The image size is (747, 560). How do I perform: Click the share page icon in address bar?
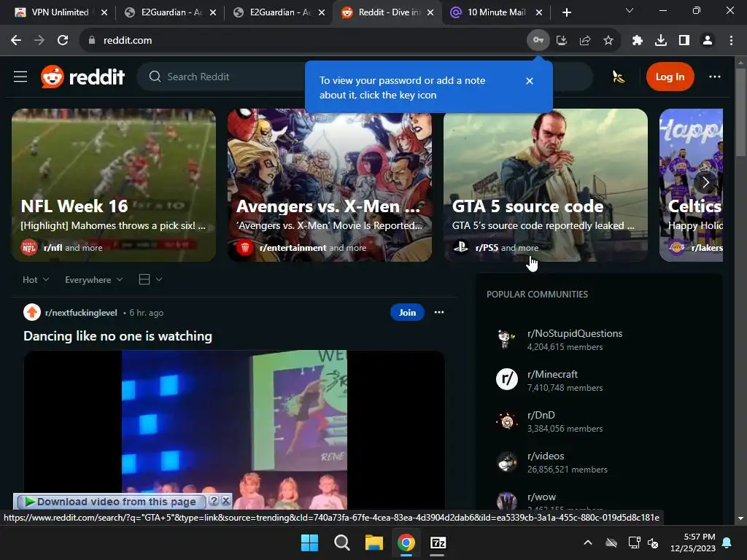pyautogui.click(x=585, y=41)
